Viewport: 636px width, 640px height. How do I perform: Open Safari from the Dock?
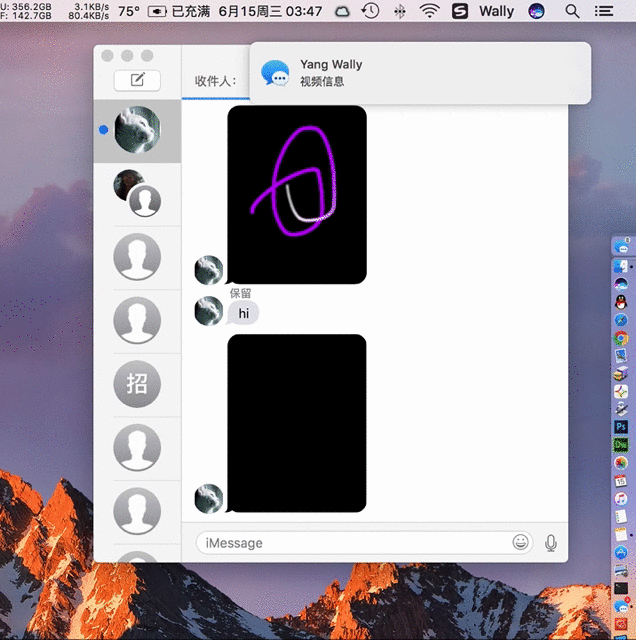621,320
